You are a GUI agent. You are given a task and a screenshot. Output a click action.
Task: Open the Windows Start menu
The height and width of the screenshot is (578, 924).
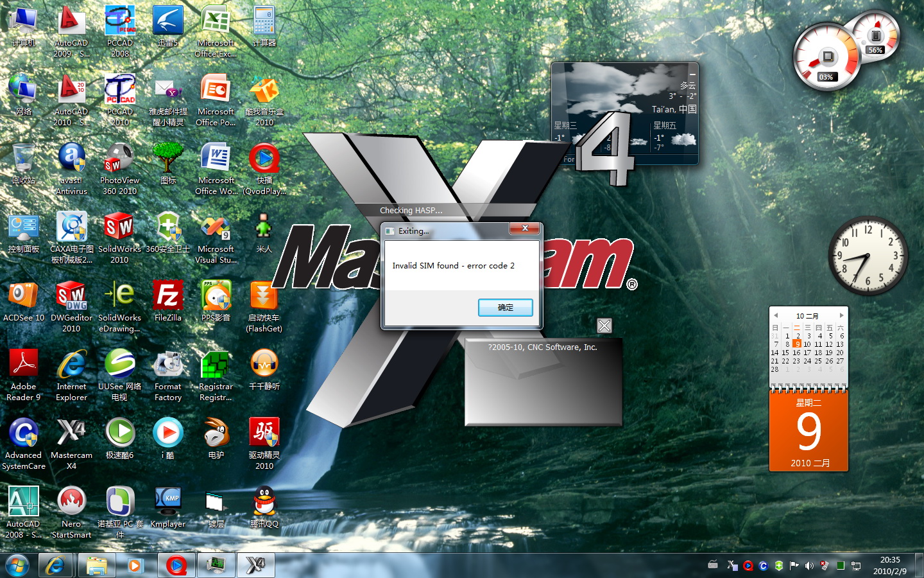(x=17, y=565)
